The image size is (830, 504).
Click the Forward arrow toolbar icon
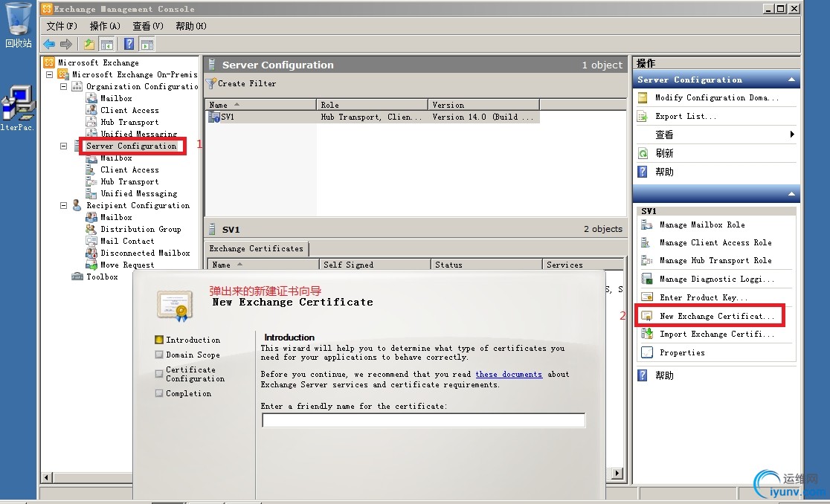[66, 44]
